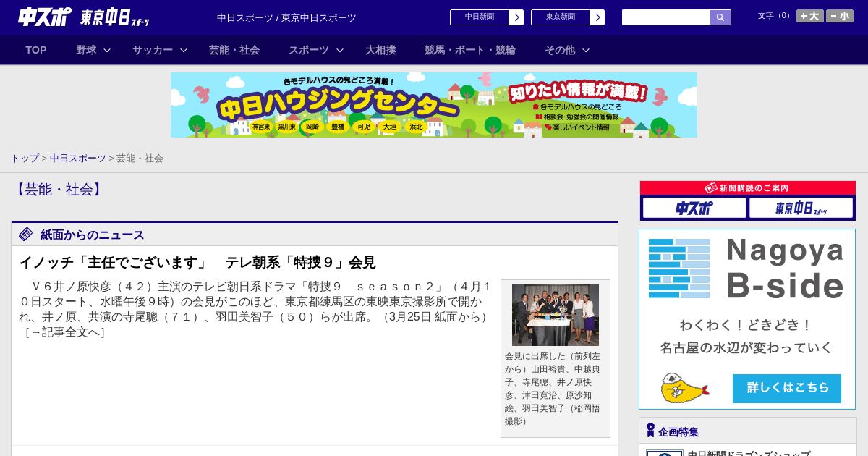The image size is (868, 456).
Task: Click 中スポ subscription button in sidebar
Action: [694, 208]
